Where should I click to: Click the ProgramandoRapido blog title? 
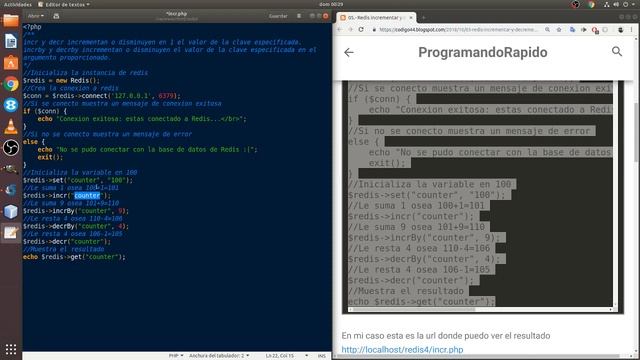482,52
